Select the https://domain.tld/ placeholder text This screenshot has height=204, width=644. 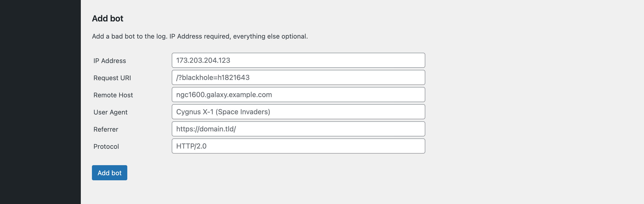[206, 129]
